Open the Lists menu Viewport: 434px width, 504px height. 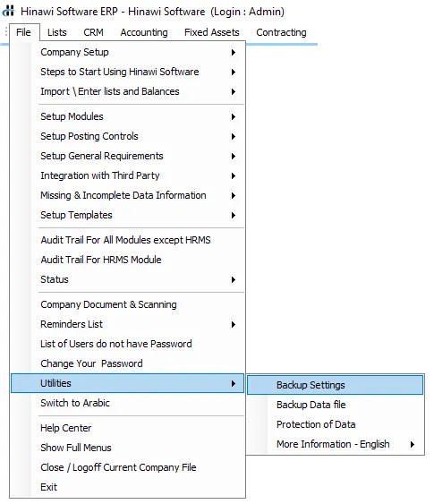coord(57,32)
